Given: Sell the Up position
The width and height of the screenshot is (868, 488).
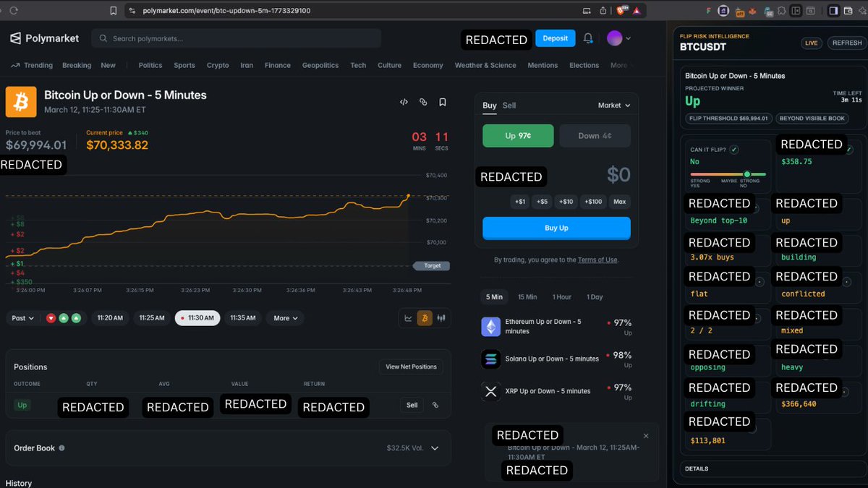Looking at the screenshot, I should [412, 405].
